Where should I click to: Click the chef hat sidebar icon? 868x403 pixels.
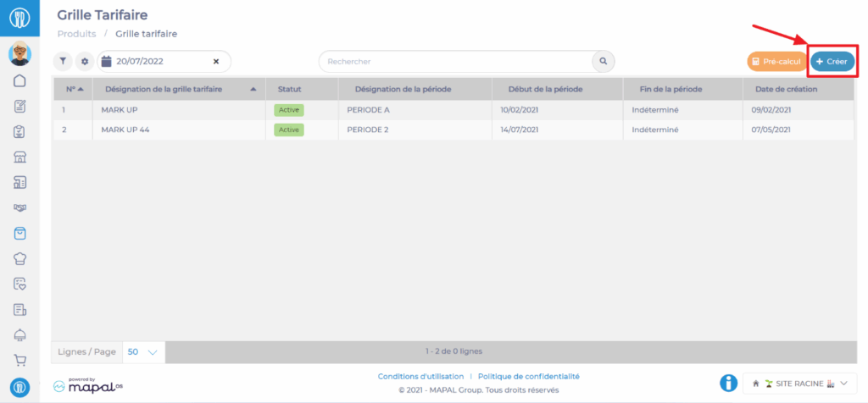19,258
